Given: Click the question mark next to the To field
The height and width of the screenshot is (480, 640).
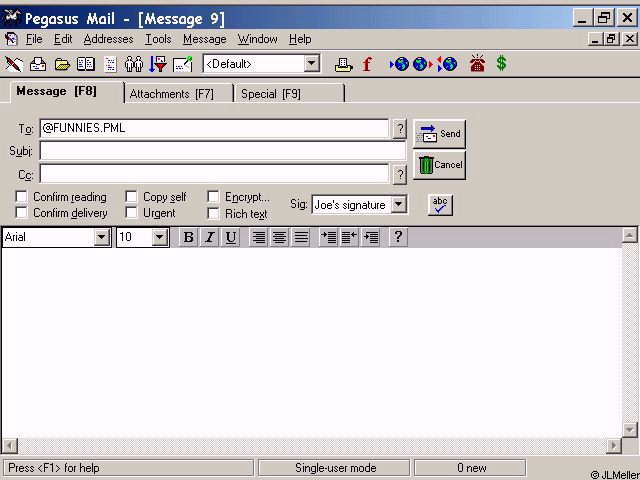Looking at the screenshot, I should (x=400, y=129).
